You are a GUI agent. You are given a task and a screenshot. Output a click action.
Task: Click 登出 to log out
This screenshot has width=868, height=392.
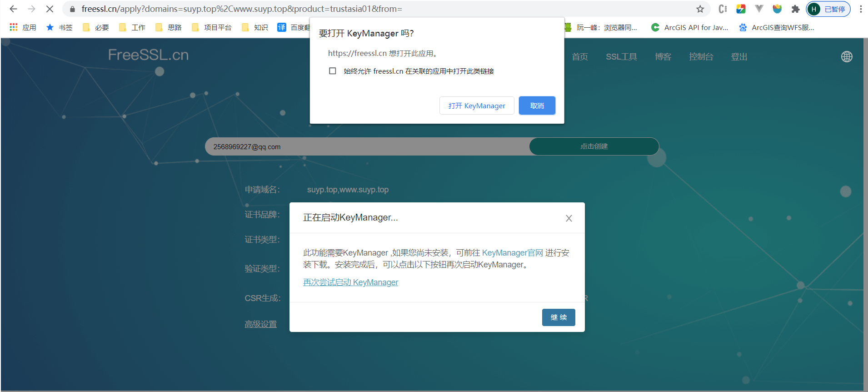[739, 57]
